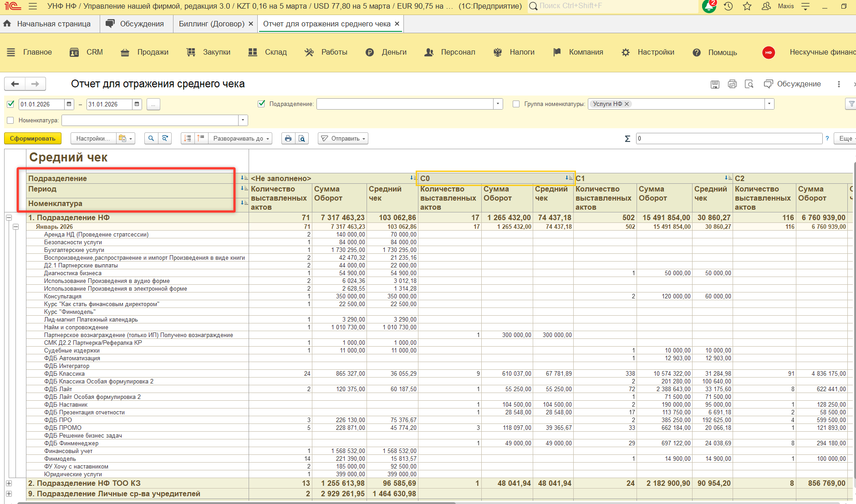Click the sum sigma icon
This screenshot has width=856, height=504.
(x=627, y=139)
